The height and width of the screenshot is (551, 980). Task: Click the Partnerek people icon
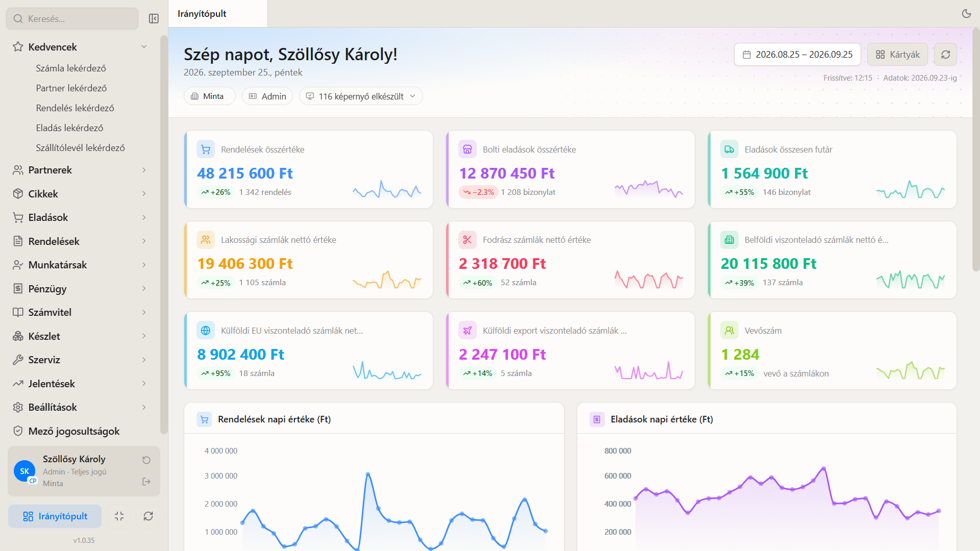point(18,170)
